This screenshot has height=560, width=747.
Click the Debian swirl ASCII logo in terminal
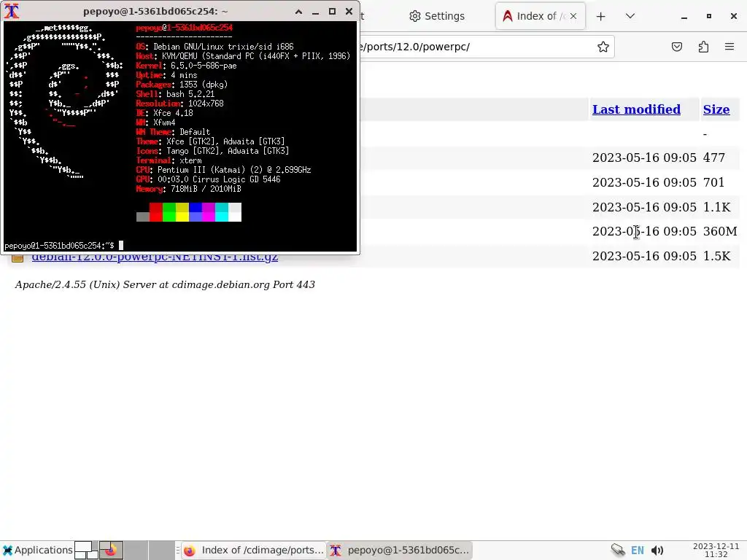64,101
